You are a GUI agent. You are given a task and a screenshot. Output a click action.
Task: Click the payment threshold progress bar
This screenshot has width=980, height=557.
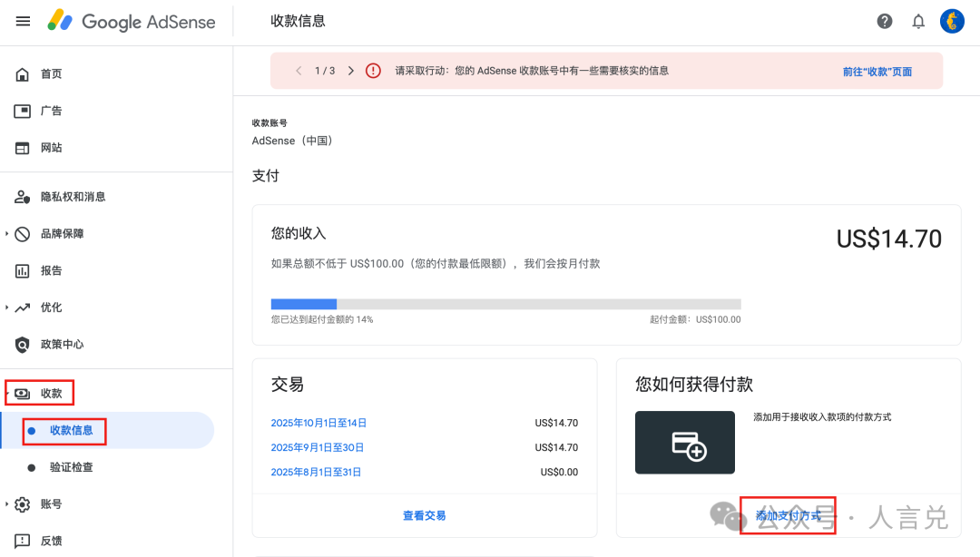tap(505, 305)
